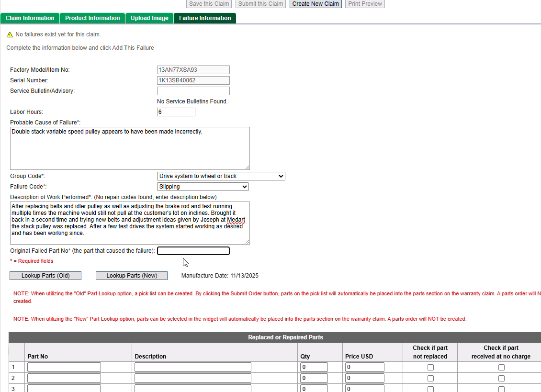This screenshot has height=392, width=541.
Task: Click the Create New Claim button
Action: tap(316, 4)
